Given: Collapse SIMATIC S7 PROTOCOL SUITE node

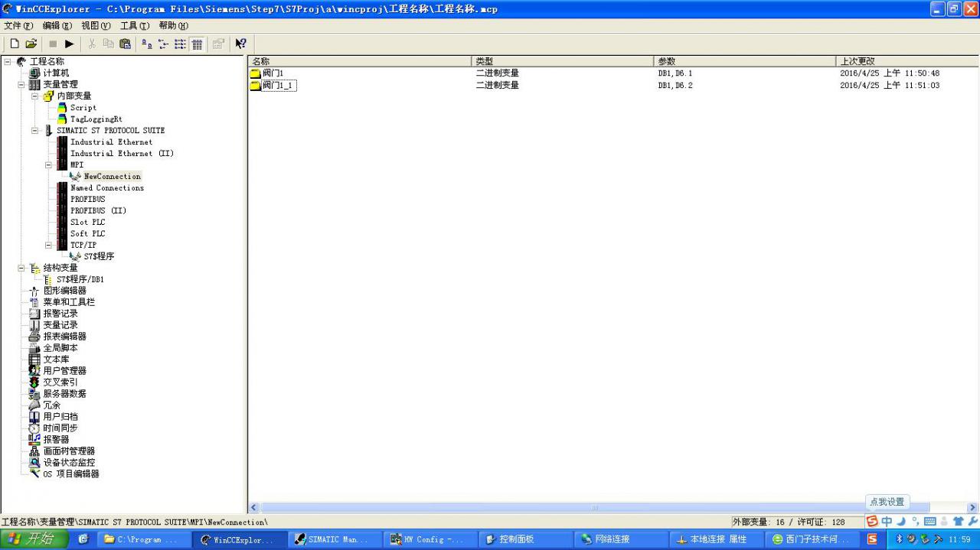Looking at the screenshot, I should [35, 130].
